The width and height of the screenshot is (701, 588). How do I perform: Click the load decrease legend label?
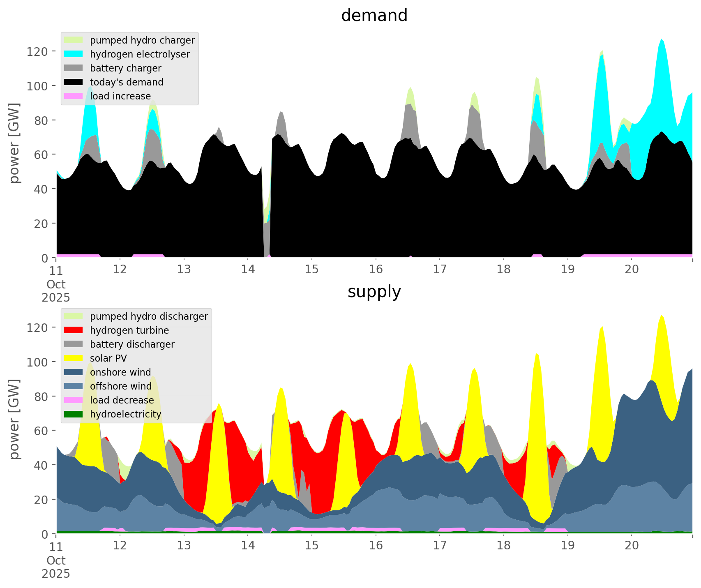tap(122, 400)
